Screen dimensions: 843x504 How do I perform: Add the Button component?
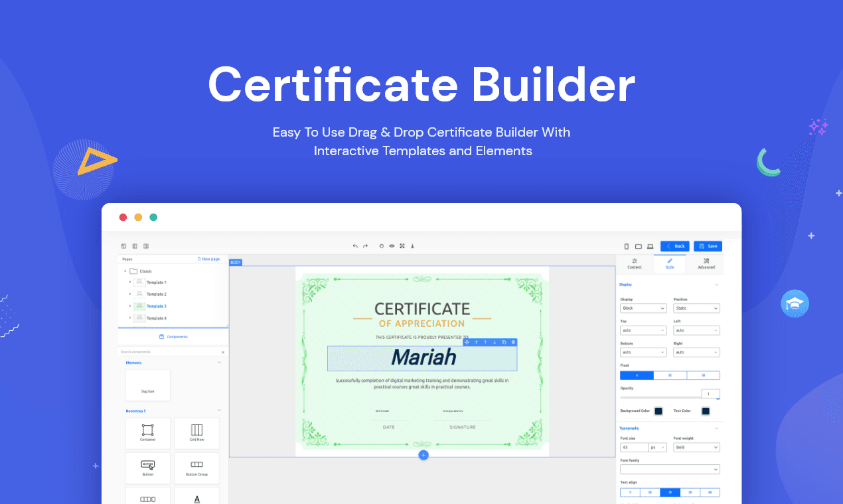coord(148,468)
